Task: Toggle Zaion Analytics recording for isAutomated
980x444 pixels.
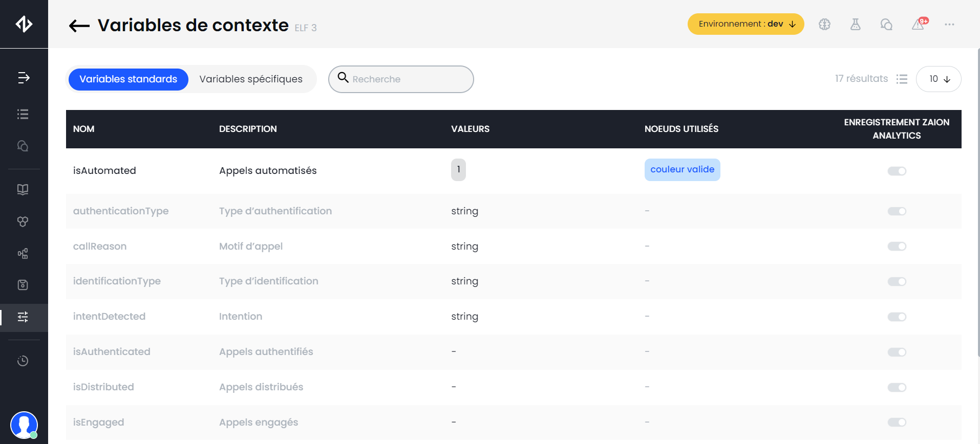Action: pos(897,171)
